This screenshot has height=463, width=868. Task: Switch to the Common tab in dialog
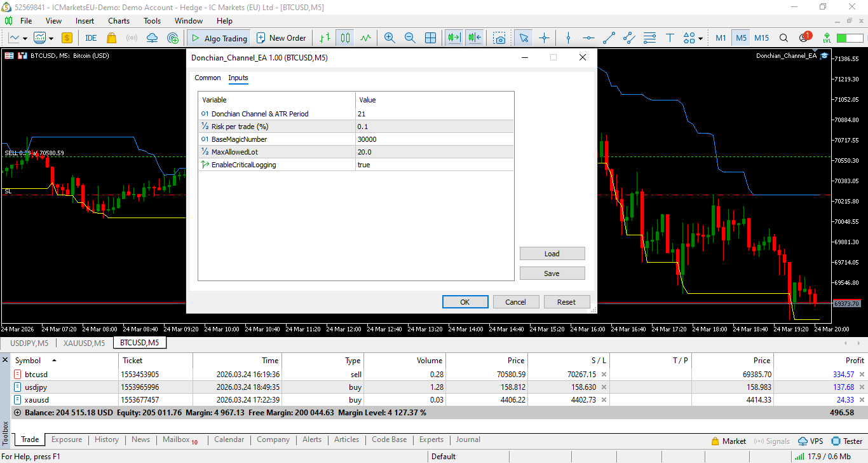click(x=208, y=78)
